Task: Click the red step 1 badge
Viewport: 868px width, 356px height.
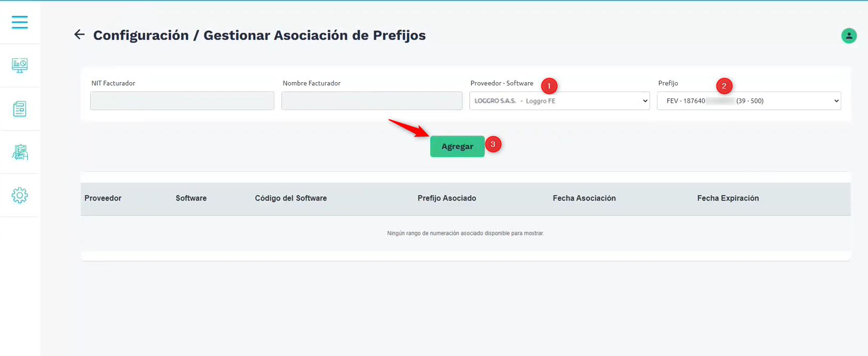Action: (549, 86)
